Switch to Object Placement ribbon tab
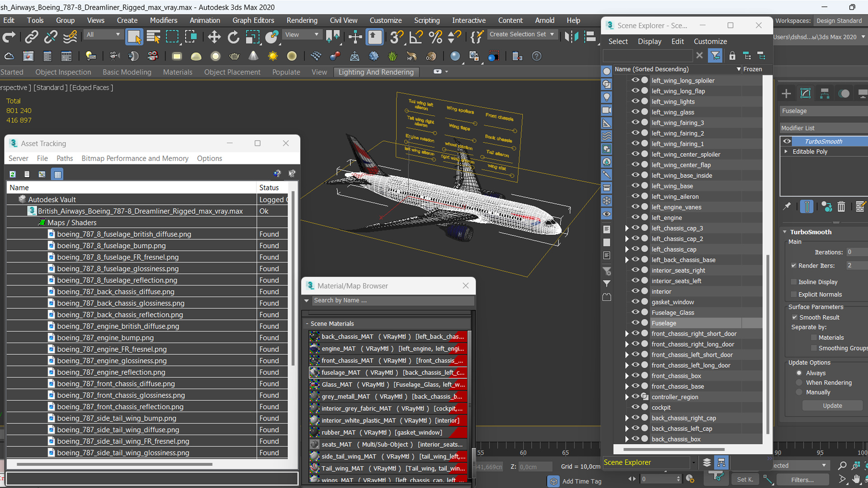The image size is (868, 488). (x=232, y=72)
